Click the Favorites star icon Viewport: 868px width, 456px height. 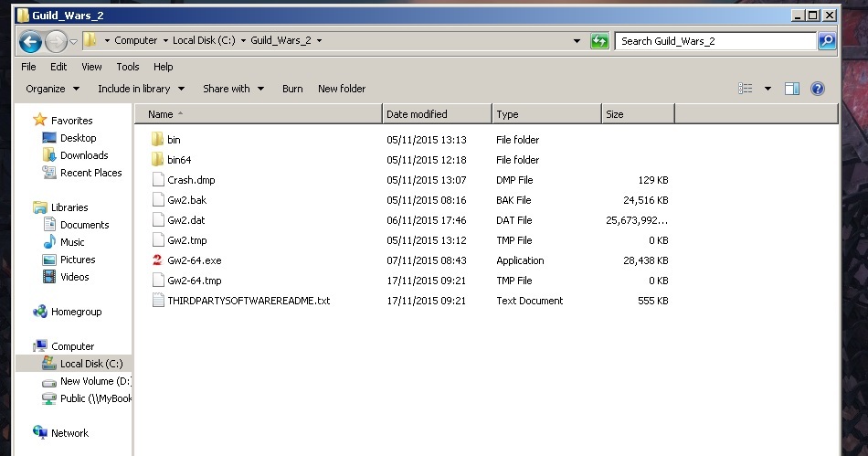40,120
